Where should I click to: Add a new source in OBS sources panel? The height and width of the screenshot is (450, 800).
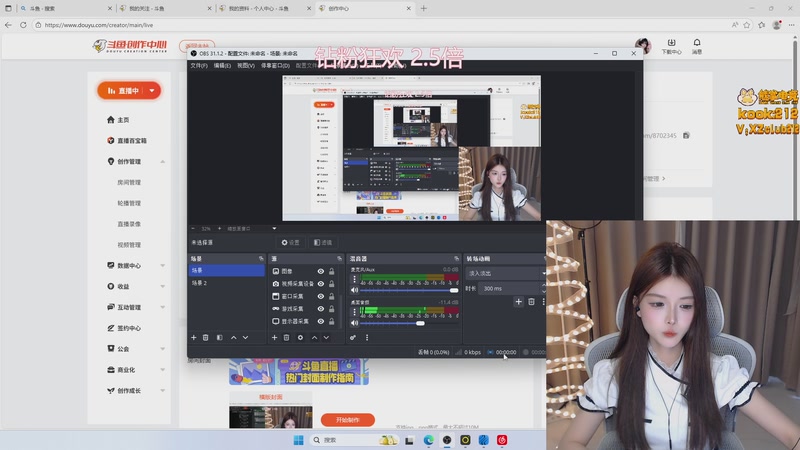pos(274,338)
